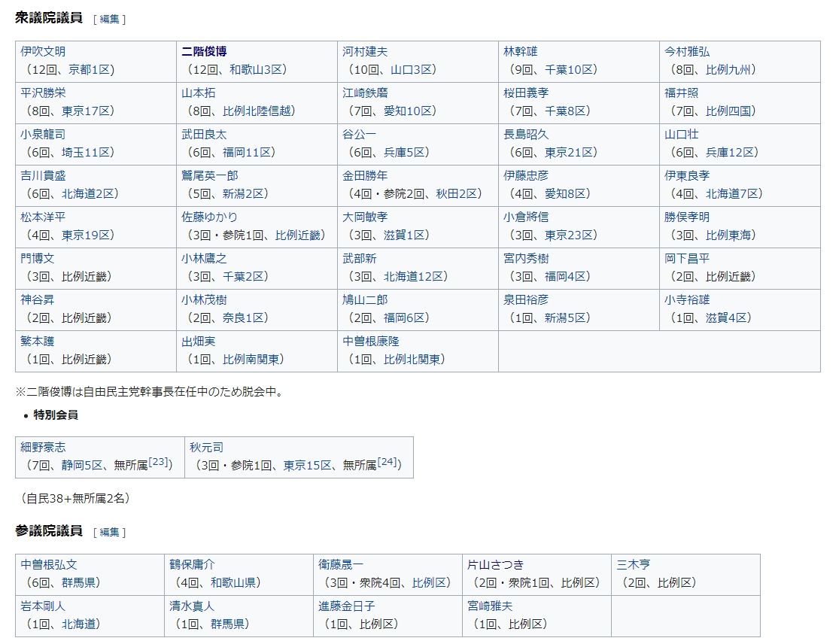The image size is (839, 644).
Task: Open 山本拓 article link
Action: pos(198,93)
